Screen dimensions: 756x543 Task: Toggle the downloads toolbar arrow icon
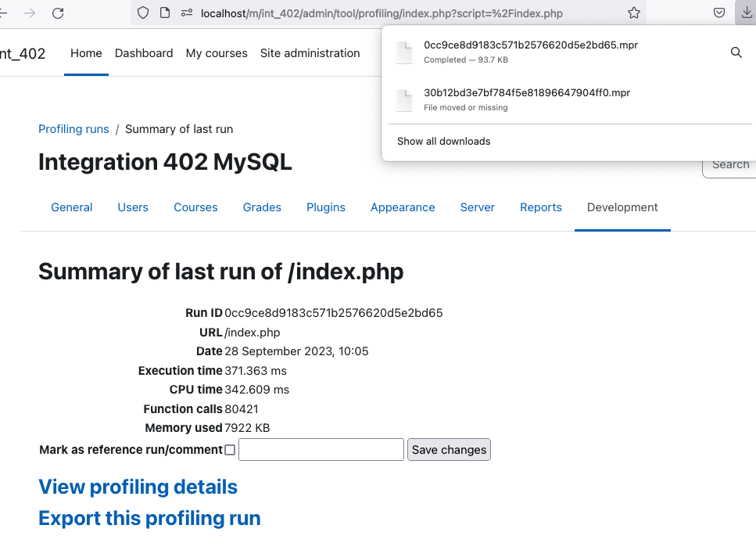746,13
